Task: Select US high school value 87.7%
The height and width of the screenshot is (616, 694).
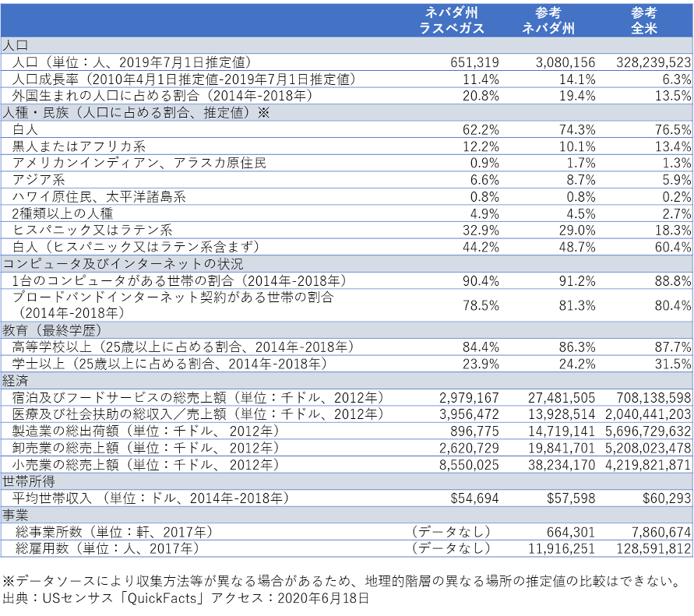Action: click(673, 347)
